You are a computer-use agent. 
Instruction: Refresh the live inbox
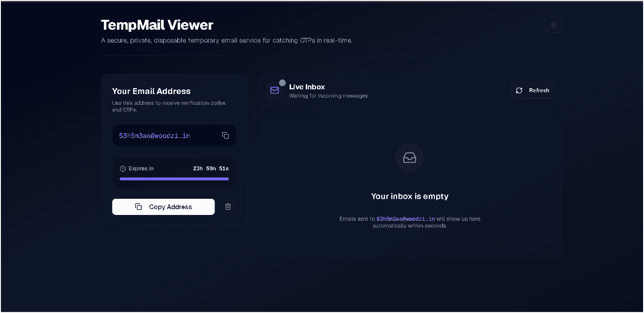click(x=532, y=90)
